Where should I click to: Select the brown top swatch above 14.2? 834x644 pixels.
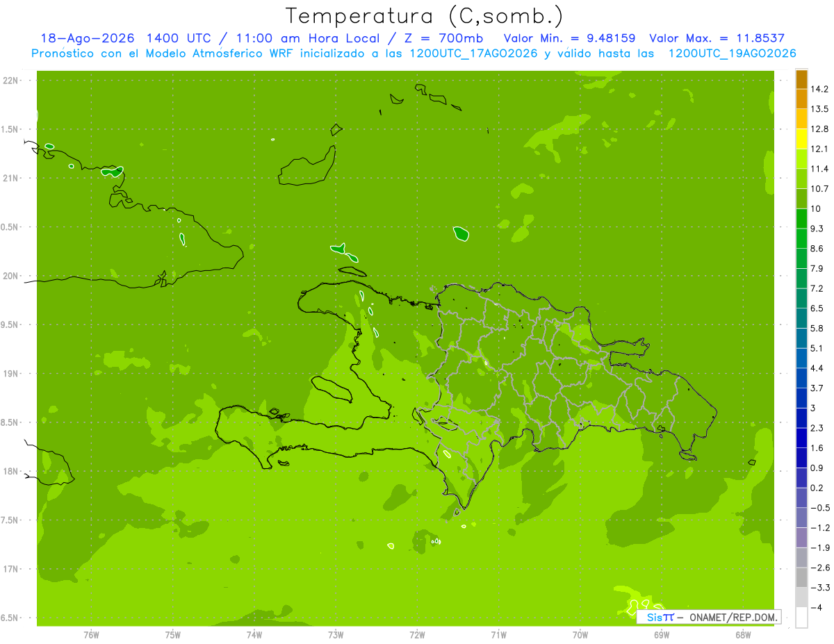(x=801, y=79)
